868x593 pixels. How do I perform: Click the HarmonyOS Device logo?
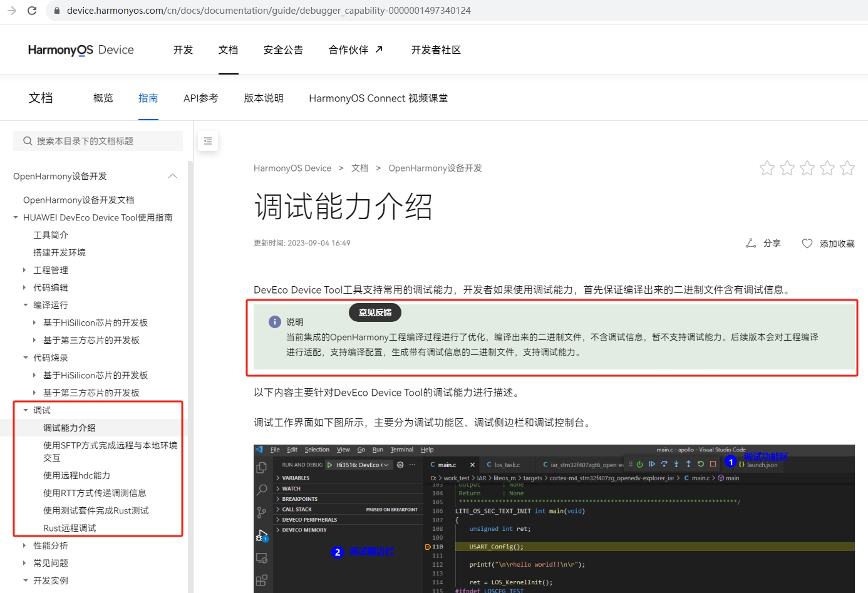pos(81,50)
